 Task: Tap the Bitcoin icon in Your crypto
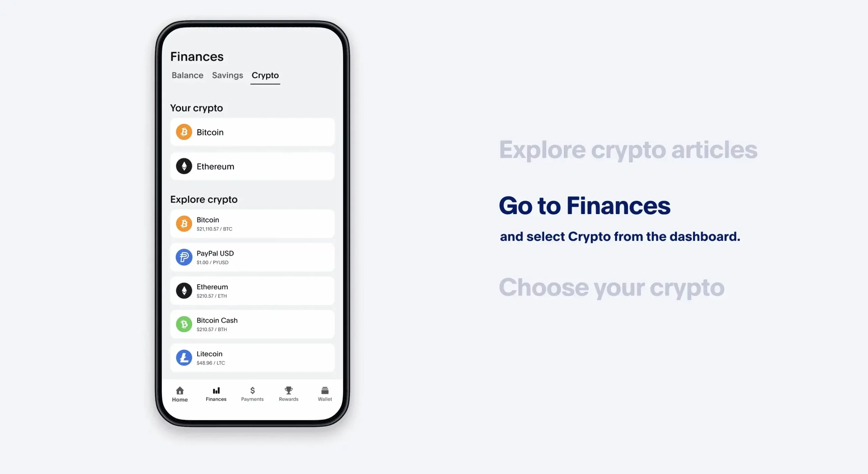point(184,132)
